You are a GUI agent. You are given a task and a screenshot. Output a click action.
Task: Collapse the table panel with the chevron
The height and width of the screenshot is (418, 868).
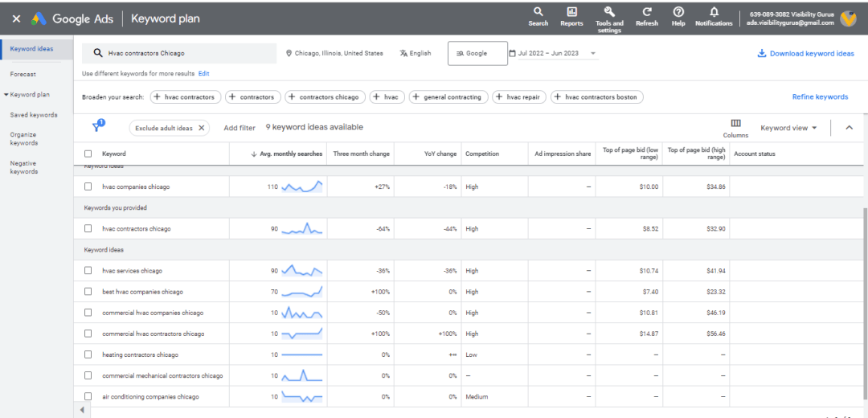(x=850, y=128)
